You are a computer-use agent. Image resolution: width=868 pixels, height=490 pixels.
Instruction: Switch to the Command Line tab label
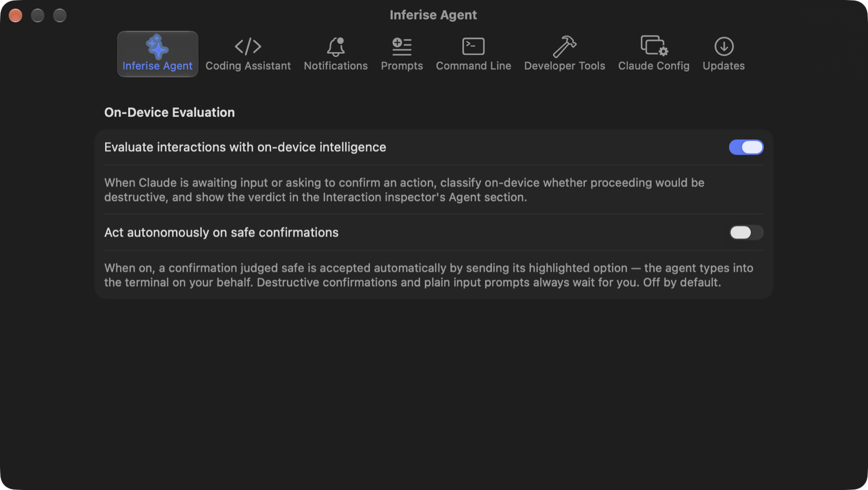point(474,66)
